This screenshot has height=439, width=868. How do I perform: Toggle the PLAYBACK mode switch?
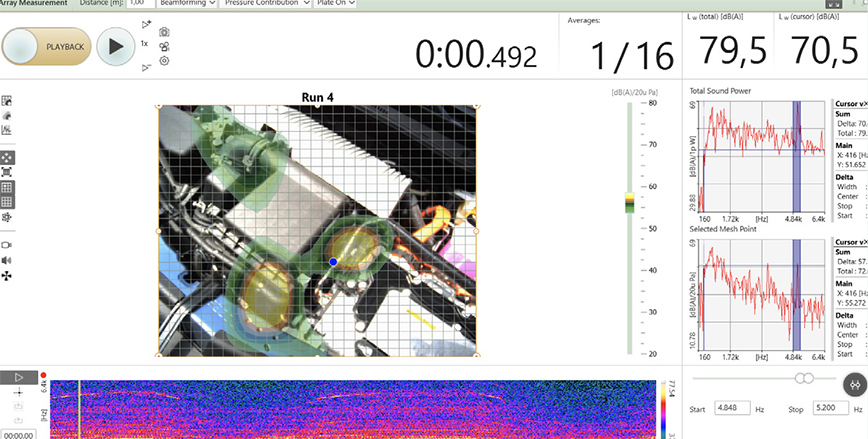47,46
